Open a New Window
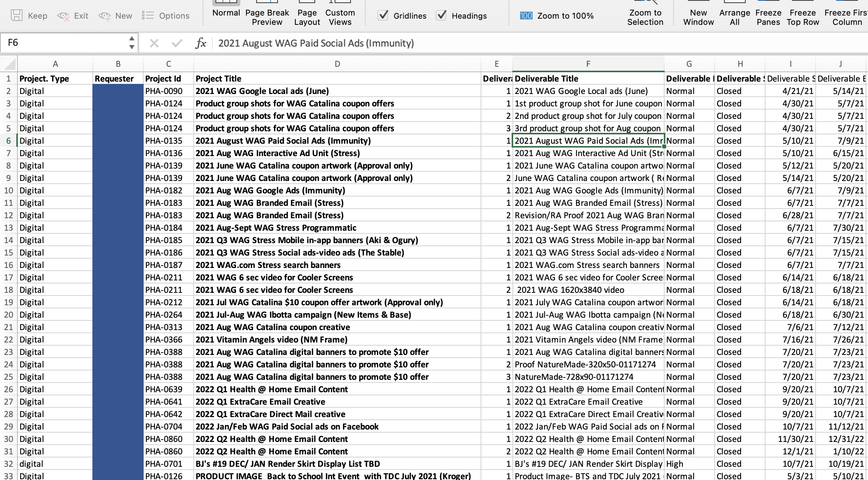Image resolution: width=868 pixels, height=480 pixels. point(698,13)
